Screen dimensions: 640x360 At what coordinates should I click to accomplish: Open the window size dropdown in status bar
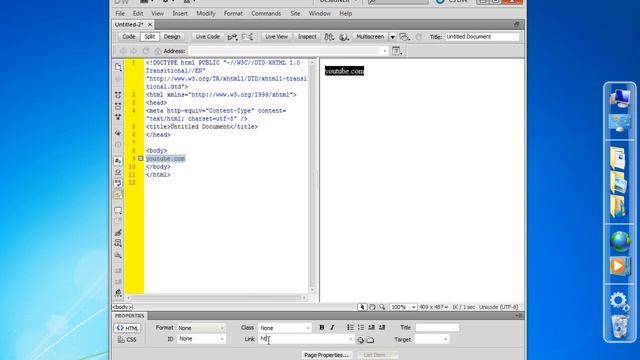(x=433, y=307)
